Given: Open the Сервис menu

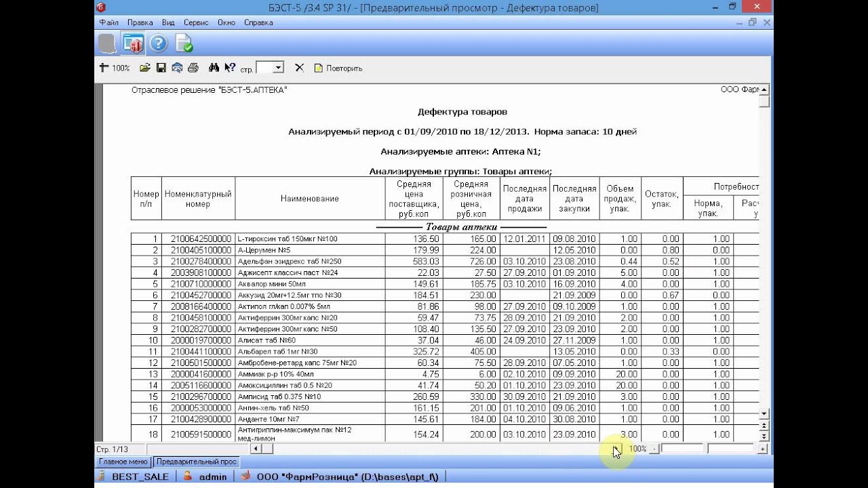Looking at the screenshot, I should [x=196, y=22].
